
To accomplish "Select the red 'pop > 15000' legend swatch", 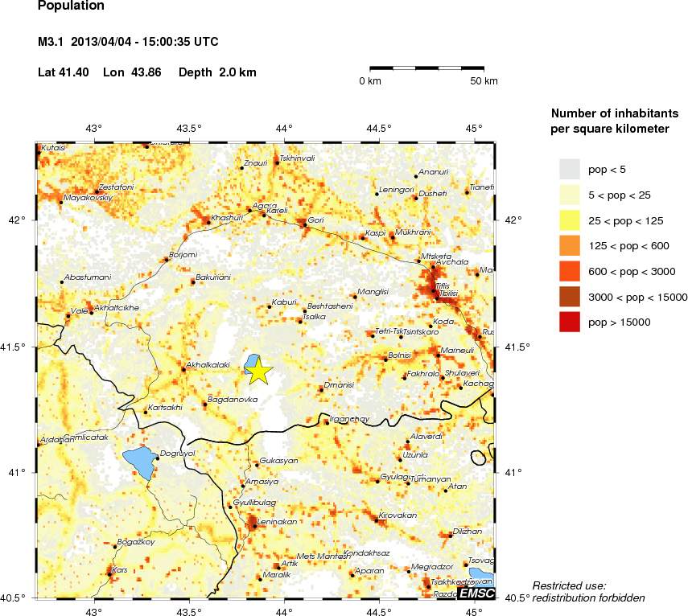I will (570, 322).
